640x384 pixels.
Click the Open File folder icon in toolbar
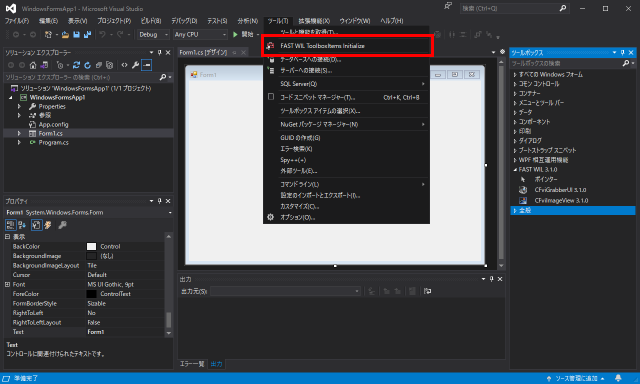65,35
